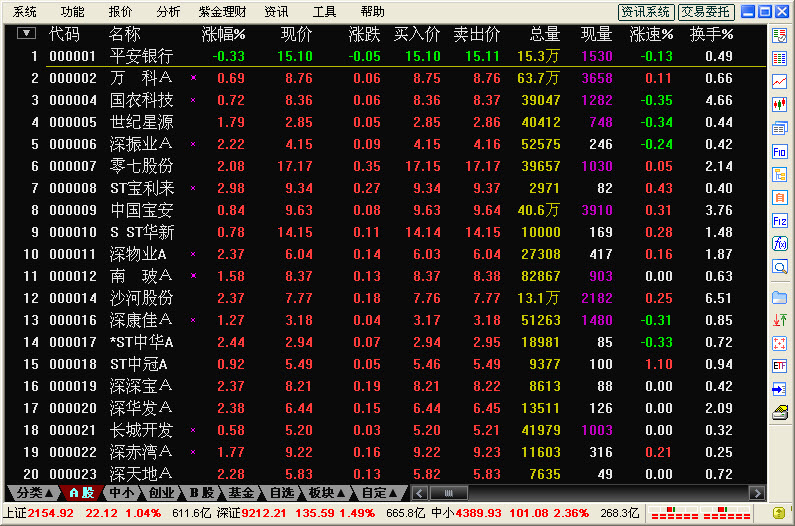Select the 中国宝安 stock row

point(385,210)
